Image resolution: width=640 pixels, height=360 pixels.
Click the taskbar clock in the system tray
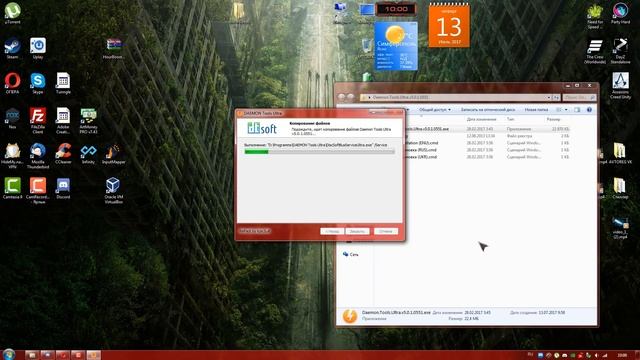coord(622,355)
